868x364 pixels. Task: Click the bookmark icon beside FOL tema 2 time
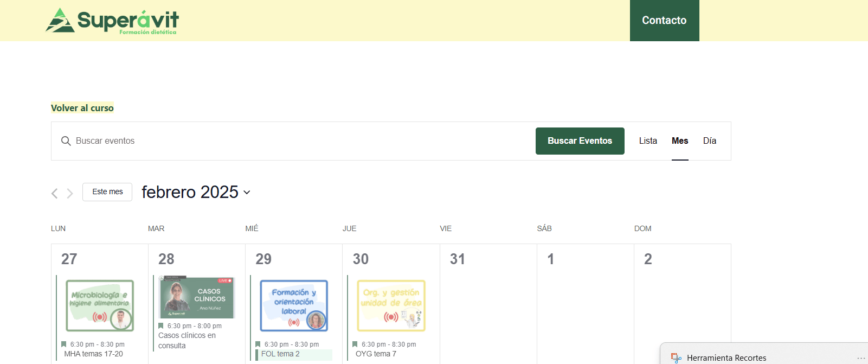click(258, 344)
